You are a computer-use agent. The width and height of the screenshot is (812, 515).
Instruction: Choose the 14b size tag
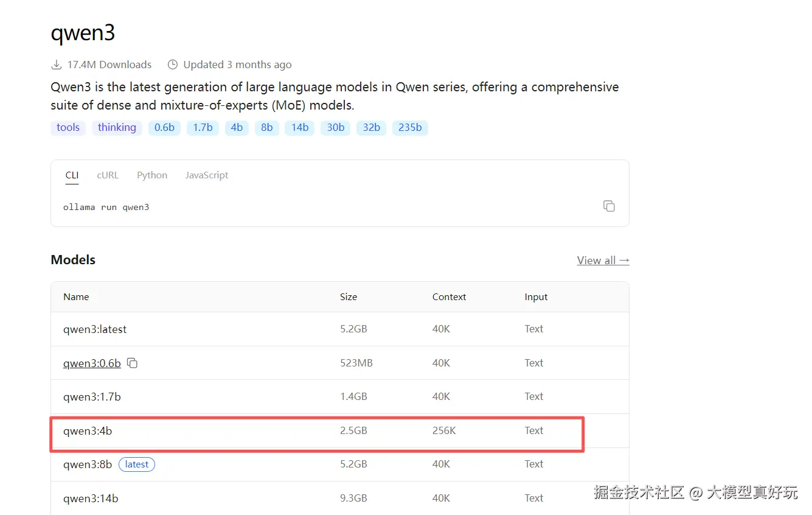pos(300,127)
